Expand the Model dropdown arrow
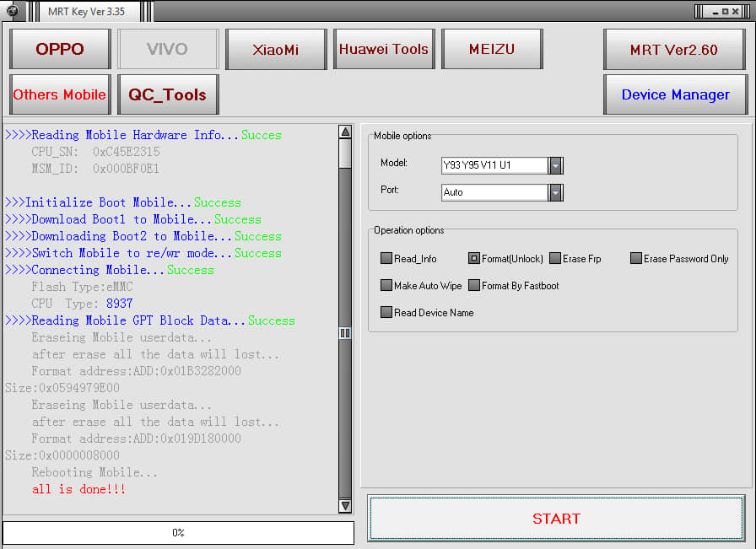The width and height of the screenshot is (756, 549). (555, 165)
